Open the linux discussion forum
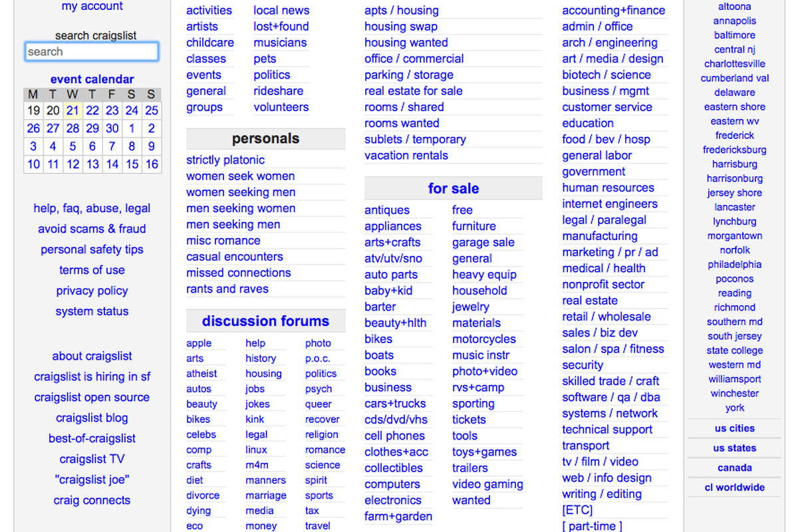This screenshot has height=532, width=798. tap(256, 450)
